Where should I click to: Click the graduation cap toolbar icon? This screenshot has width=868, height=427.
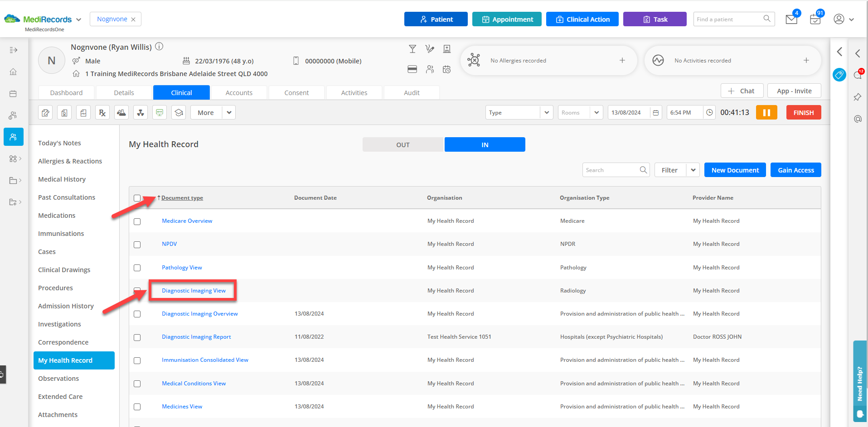pyautogui.click(x=179, y=113)
